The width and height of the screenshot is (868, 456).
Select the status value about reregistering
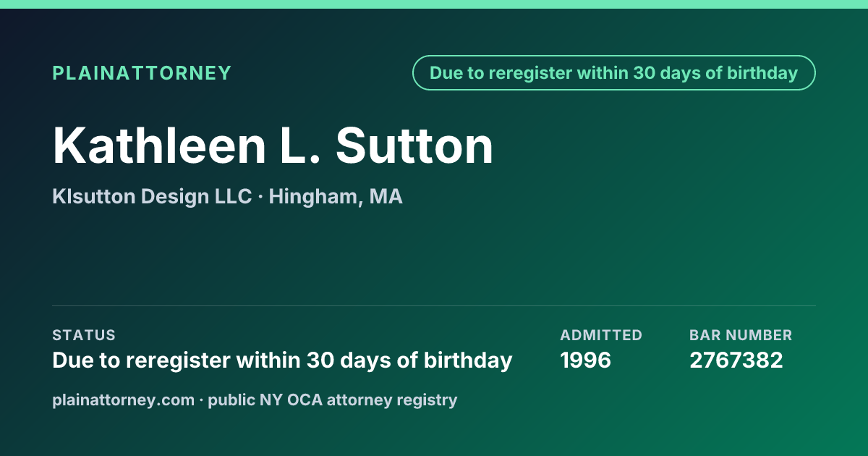click(282, 360)
